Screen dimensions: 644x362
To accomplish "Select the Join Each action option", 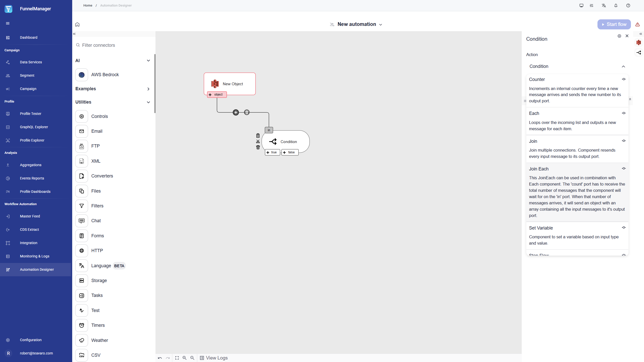I will click(577, 192).
